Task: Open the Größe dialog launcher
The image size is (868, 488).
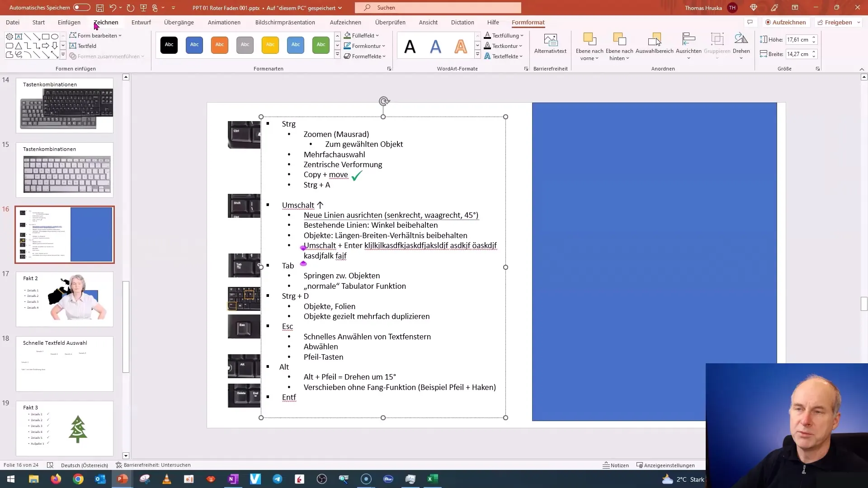Action: pos(817,69)
